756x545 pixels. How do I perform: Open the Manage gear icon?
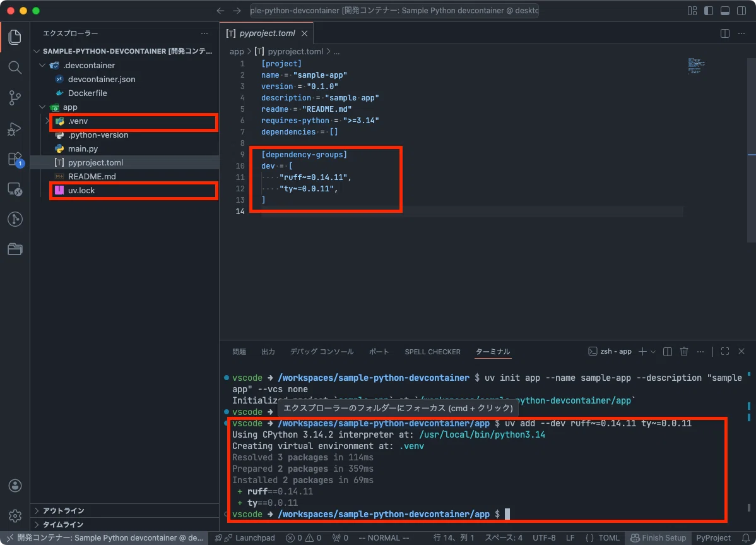tap(15, 515)
